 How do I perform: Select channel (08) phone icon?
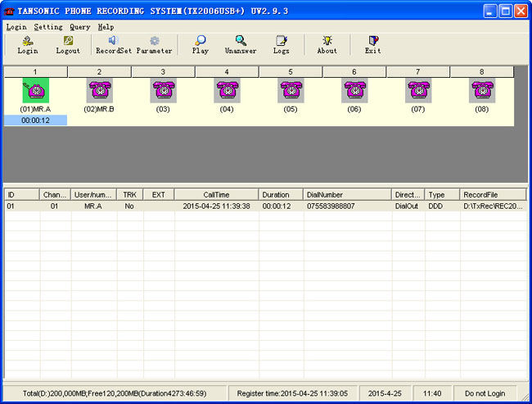coord(482,90)
